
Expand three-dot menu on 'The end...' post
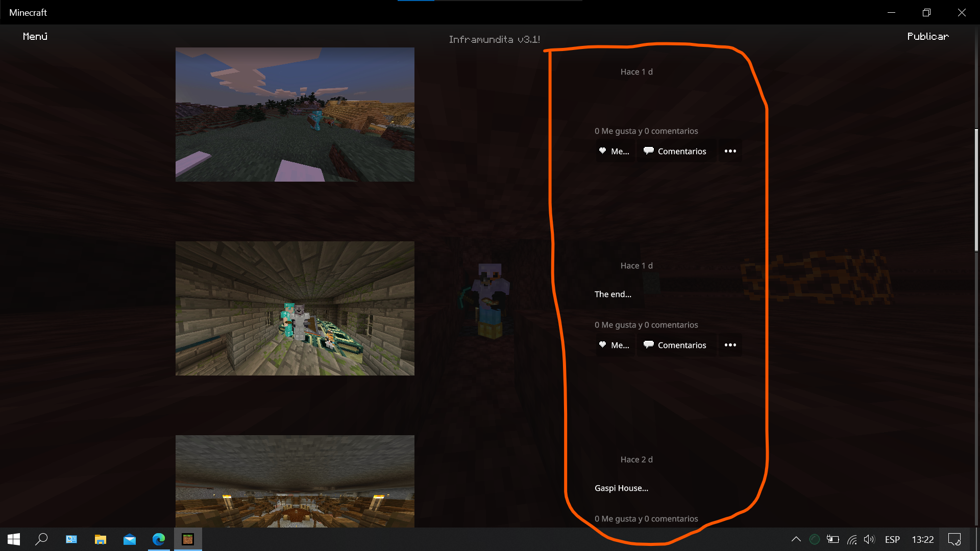tap(730, 345)
